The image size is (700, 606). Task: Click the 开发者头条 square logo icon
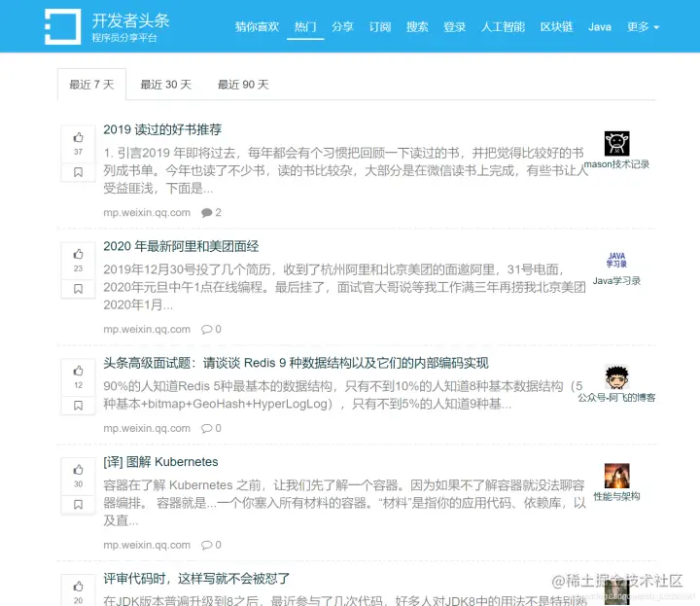click(x=63, y=27)
